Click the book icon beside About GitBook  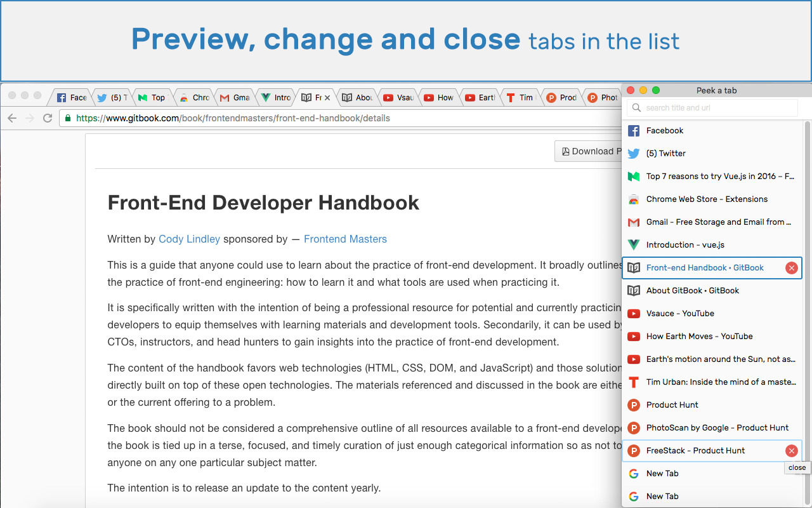click(x=633, y=291)
